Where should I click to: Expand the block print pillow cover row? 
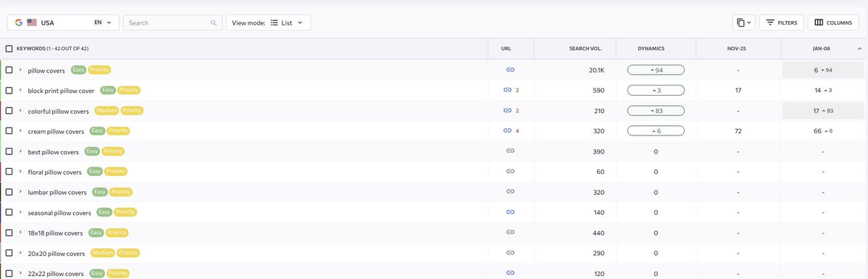20,90
